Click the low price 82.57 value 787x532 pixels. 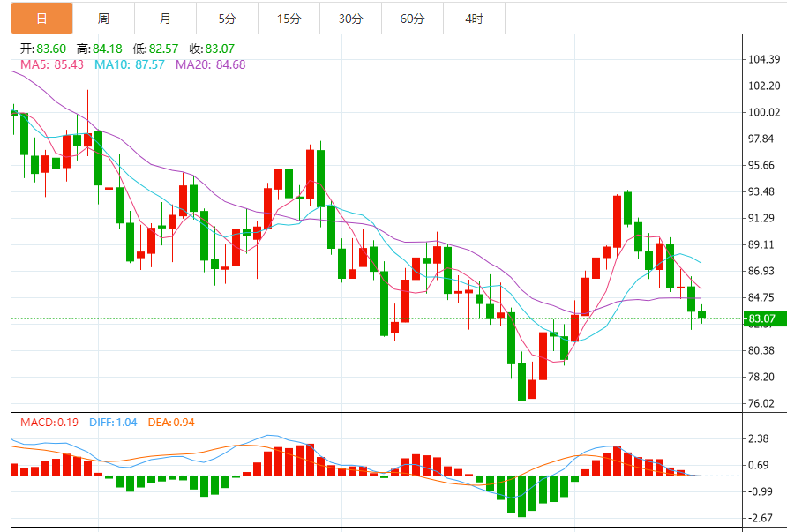click(163, 49)
